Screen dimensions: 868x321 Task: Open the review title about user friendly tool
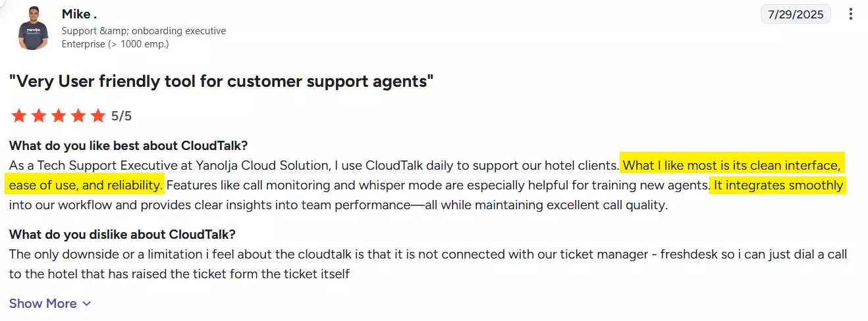(221, 82)
